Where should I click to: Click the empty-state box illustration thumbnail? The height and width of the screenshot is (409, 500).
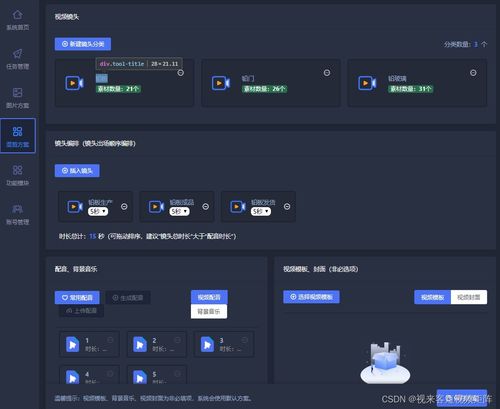coord(385,363)
